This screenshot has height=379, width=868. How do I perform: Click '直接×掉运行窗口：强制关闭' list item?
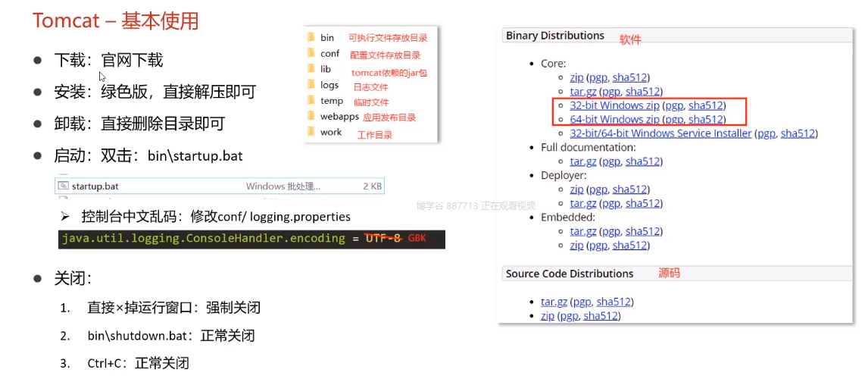(173, 307)
